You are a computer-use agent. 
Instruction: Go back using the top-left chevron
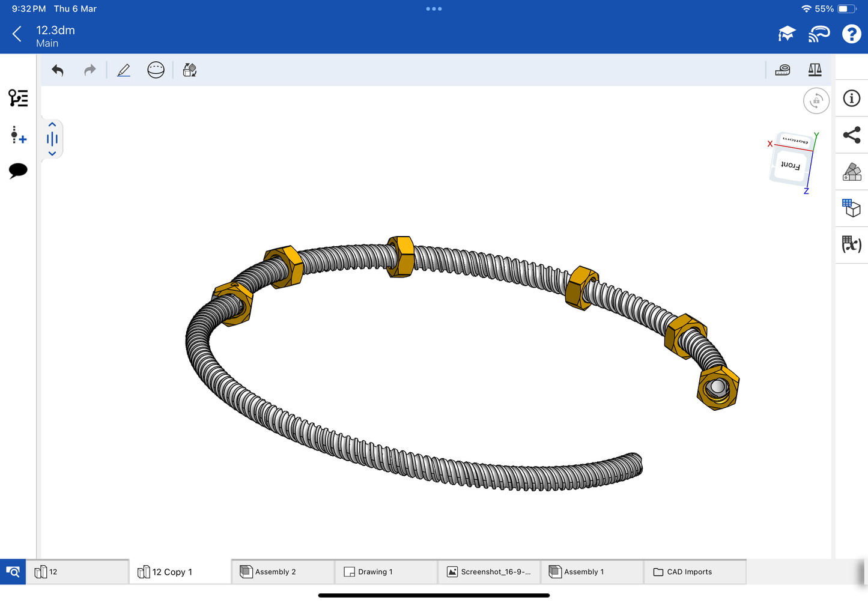click(x=17, y=34)
